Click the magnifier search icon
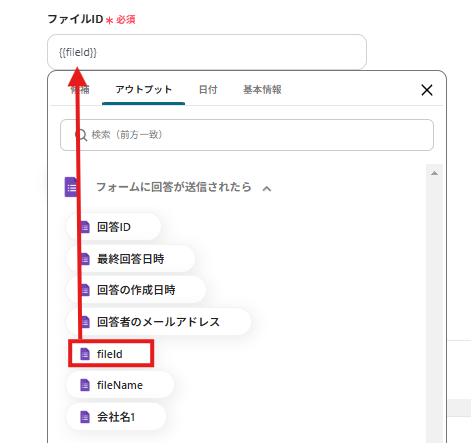 pos(81,135)
